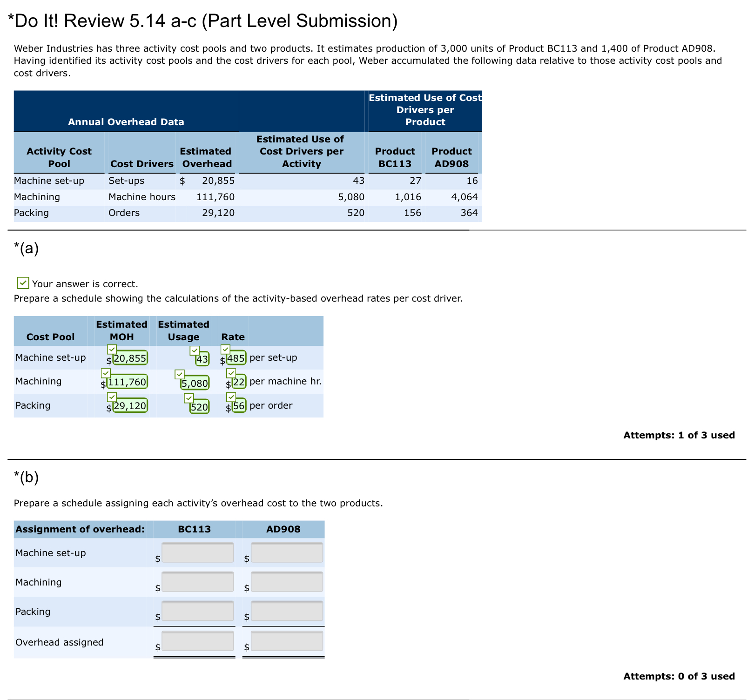Click the checkmark icon above the 56 rate field
The image size is (754, 700).
[x=231, y=397]
